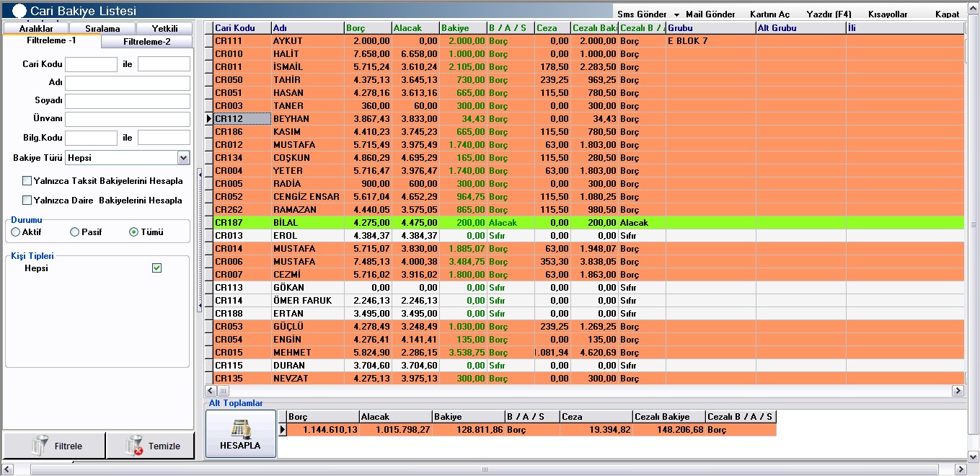Select the CR112 code cell
This screenshot has height=476, width=980.
pos(242,119)
